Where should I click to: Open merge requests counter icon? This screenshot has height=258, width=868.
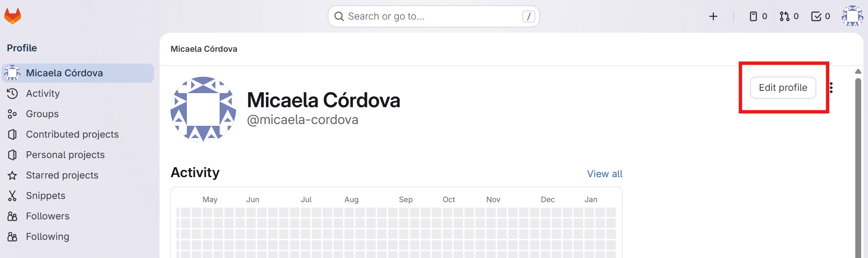(789, 17)
